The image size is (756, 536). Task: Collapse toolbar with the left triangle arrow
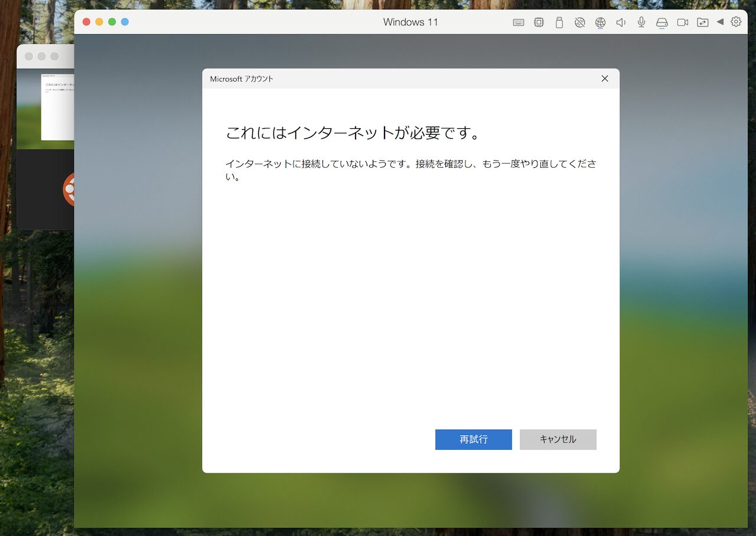pos(720,22)
